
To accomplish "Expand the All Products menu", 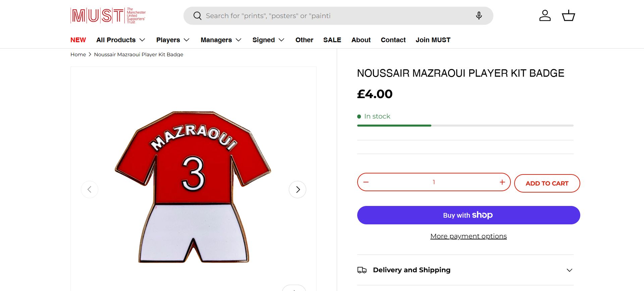I will [120, 40].
